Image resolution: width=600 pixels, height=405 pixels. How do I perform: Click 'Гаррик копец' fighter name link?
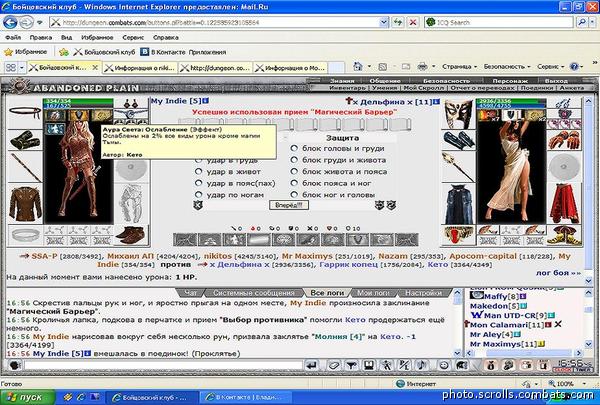348,265
